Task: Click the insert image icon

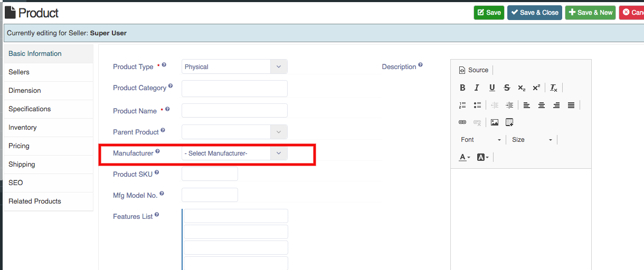Action: (x=495, y=122)
